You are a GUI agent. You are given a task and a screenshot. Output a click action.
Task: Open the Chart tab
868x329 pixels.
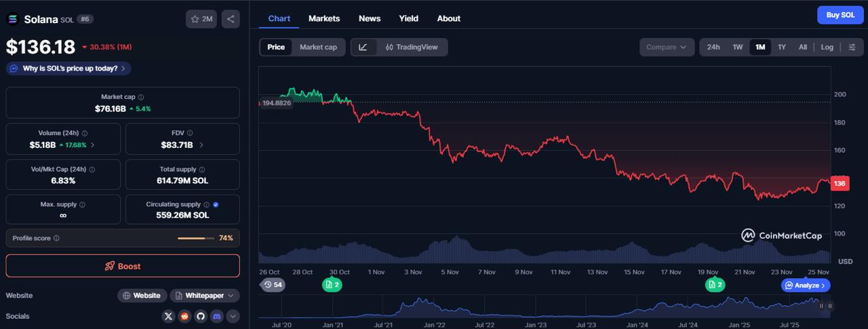point(279,18)
